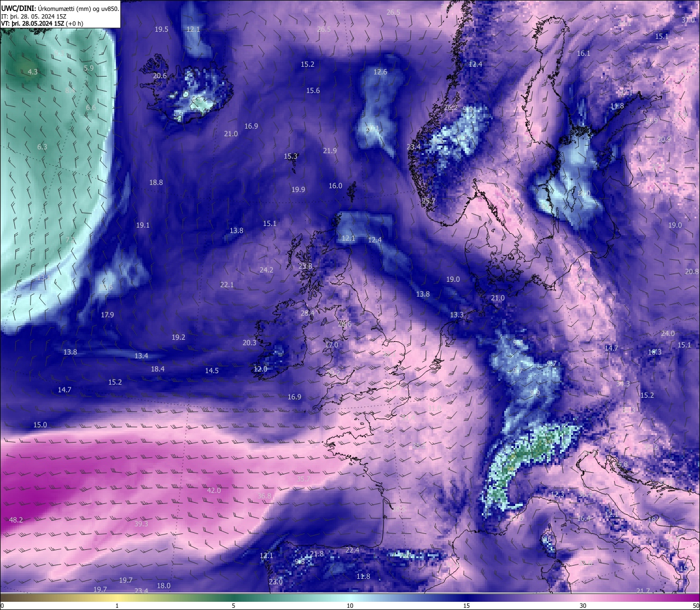Click the 1 tick on color scale
700x610 pixels.
117,606
